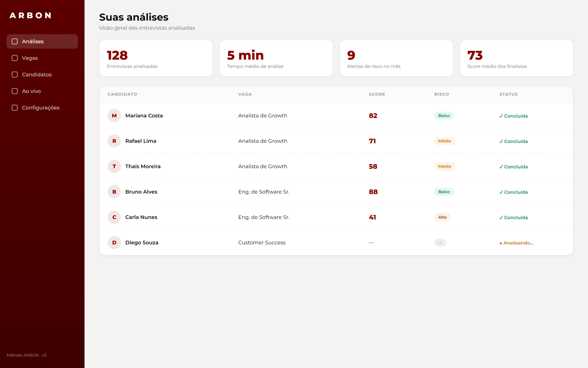Click Carla Nunes's Eng. de Software Sr. vaga
The height and width of the screenshot is (368, 588).
[x=264, y=217]
